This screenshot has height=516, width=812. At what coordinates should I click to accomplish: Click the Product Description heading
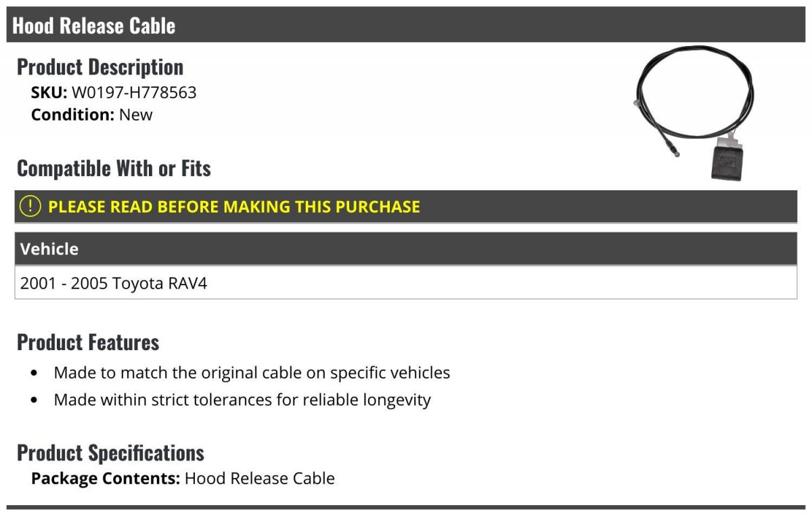[100, 66]
